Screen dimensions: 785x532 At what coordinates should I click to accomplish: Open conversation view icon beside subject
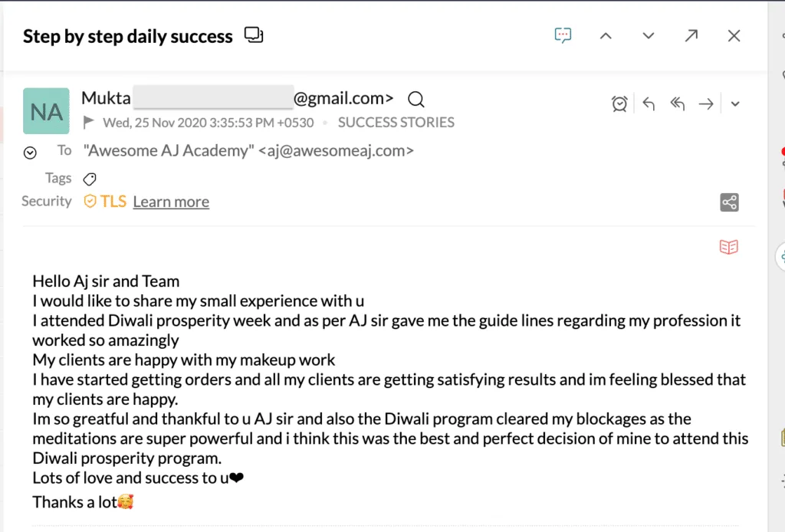(x=253, y=35)
